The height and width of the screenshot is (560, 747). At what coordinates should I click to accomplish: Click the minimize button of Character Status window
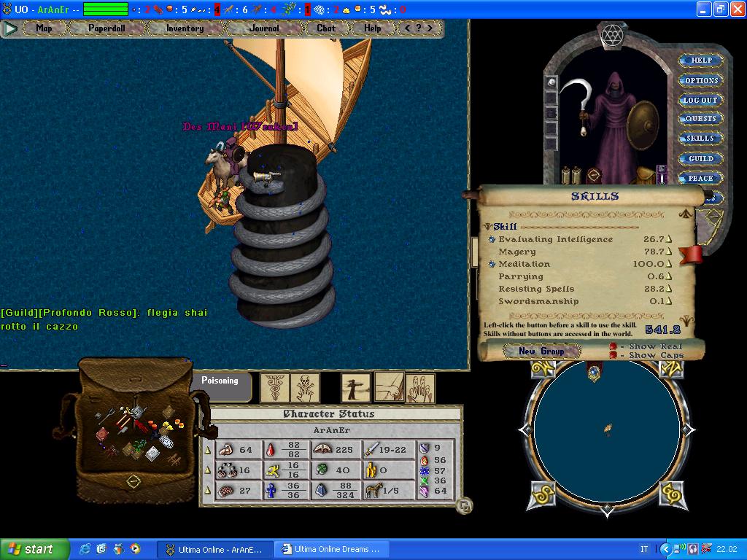pos(465,505)
